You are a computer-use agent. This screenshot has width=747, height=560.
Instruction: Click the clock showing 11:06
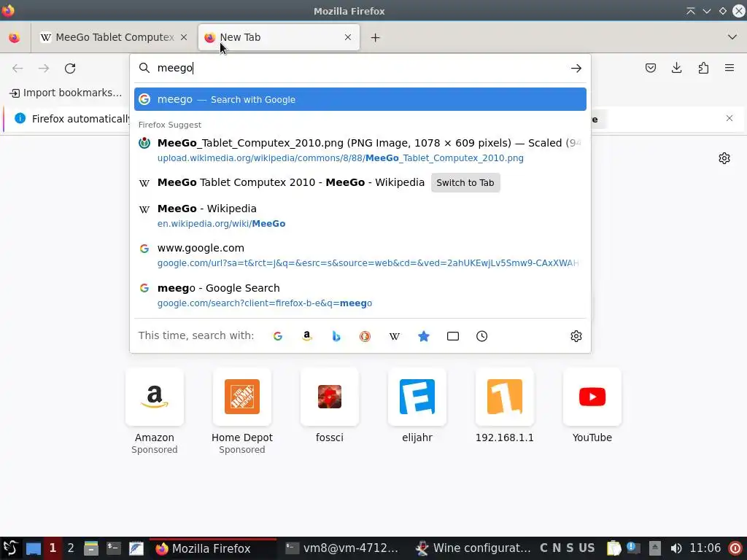point(705,548)
